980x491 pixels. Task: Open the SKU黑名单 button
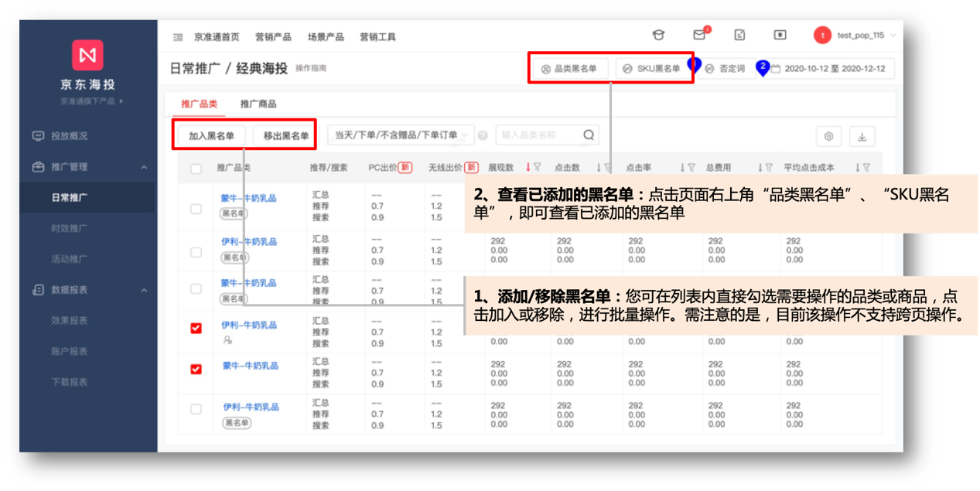click(x=652, y=69)
